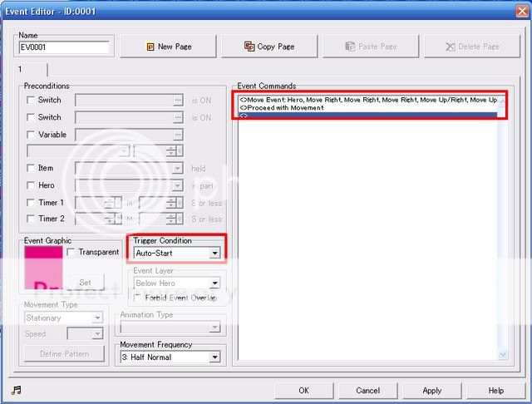Click the pink Event Graphic preview

42,266
